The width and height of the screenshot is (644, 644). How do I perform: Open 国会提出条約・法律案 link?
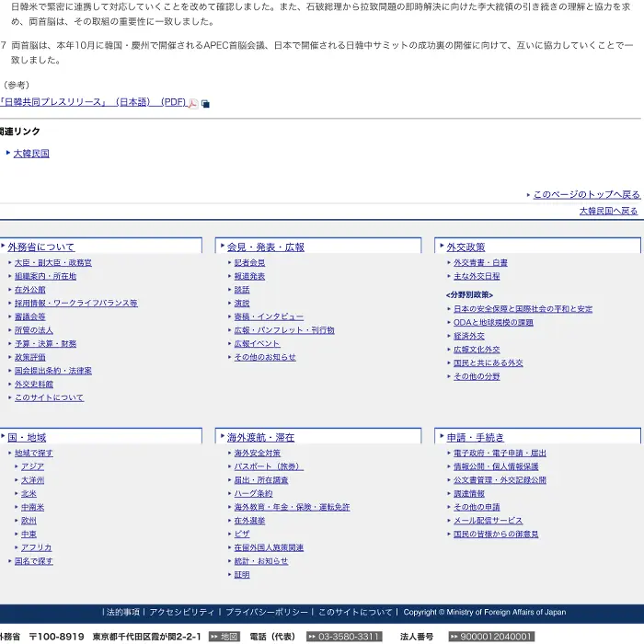[53, 371]
